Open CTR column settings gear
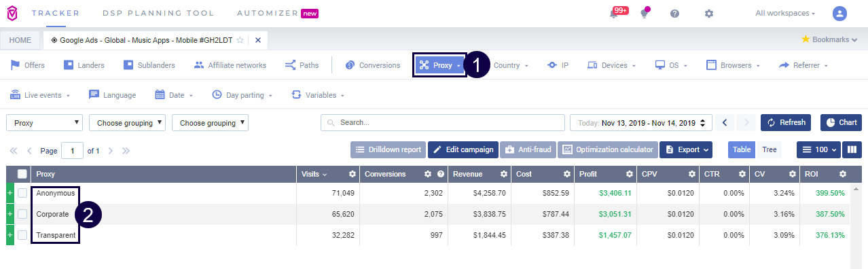This screenshot has height=269, width=868. click(742, 175)
